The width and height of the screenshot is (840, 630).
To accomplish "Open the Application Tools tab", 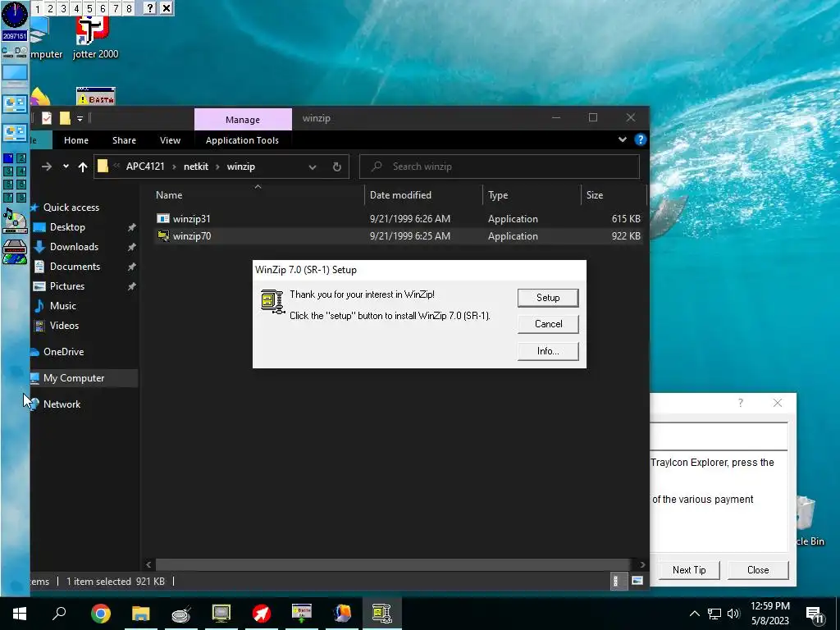I will coord(242,140).
